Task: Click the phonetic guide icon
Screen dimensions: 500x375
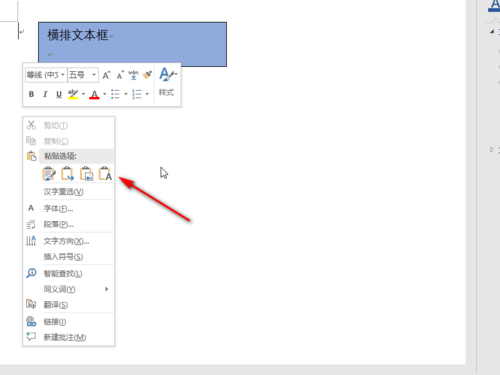Action: point(133,75)
